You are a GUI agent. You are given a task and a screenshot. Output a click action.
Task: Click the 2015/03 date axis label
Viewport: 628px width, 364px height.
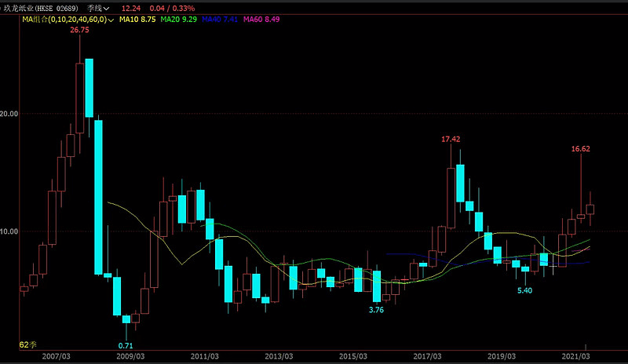pos(353,356)
